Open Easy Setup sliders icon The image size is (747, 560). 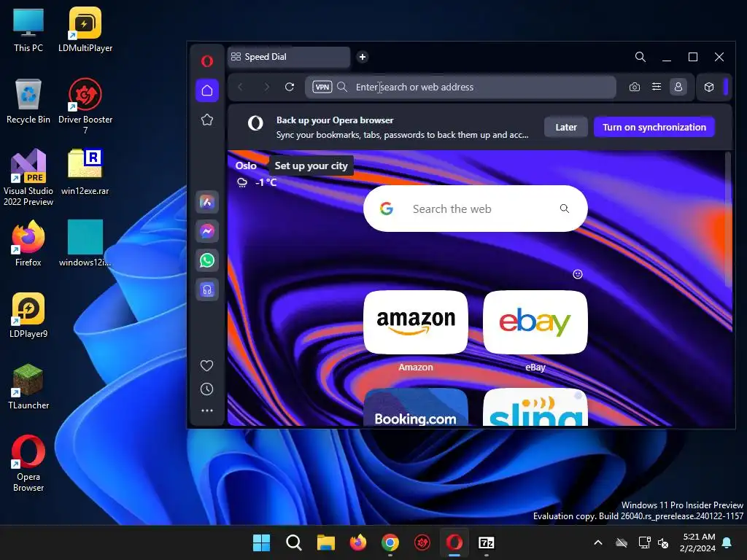(x=657, y=87)
